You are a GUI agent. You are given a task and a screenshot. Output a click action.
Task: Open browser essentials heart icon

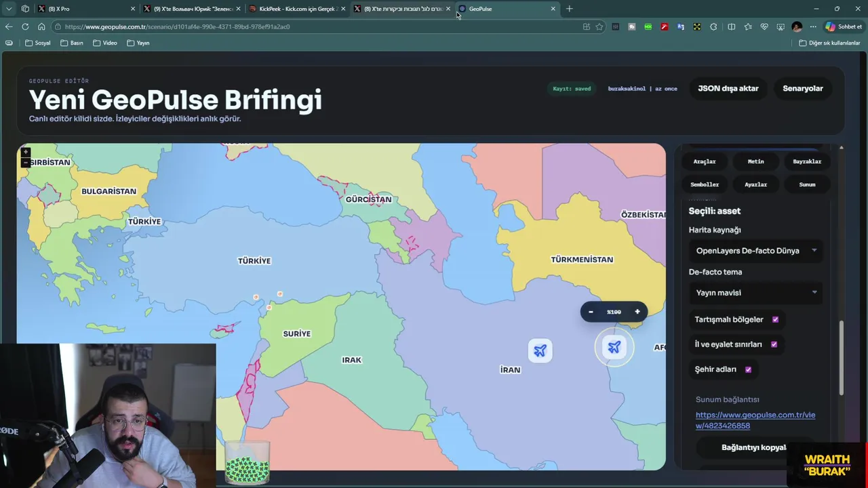(764, 26)
